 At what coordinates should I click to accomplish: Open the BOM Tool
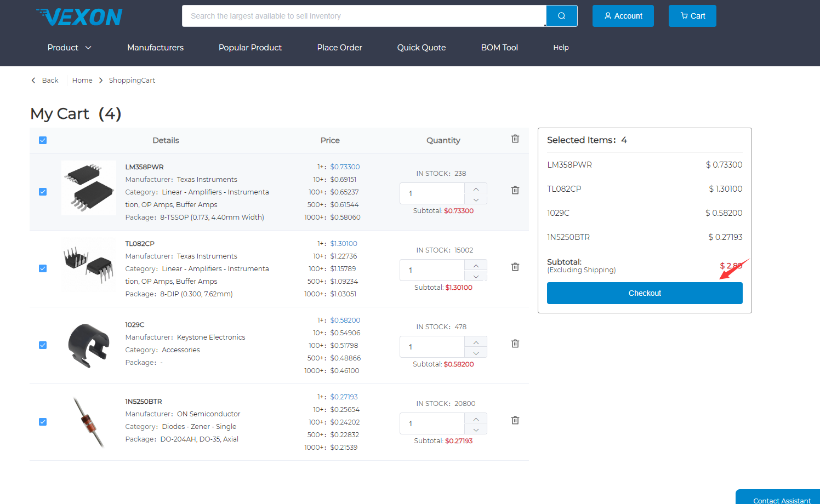click(x=499, y=48)
